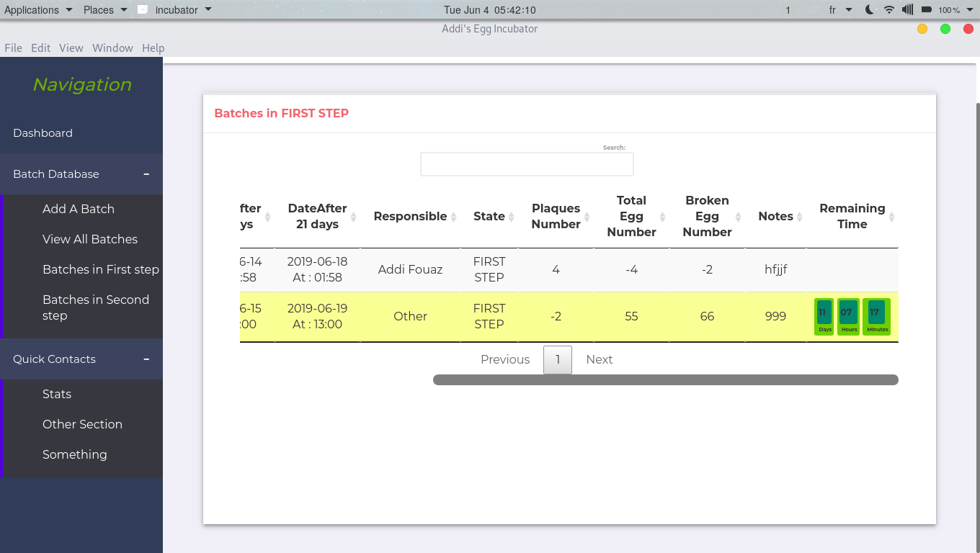Click the green window control button

[945, 29]
